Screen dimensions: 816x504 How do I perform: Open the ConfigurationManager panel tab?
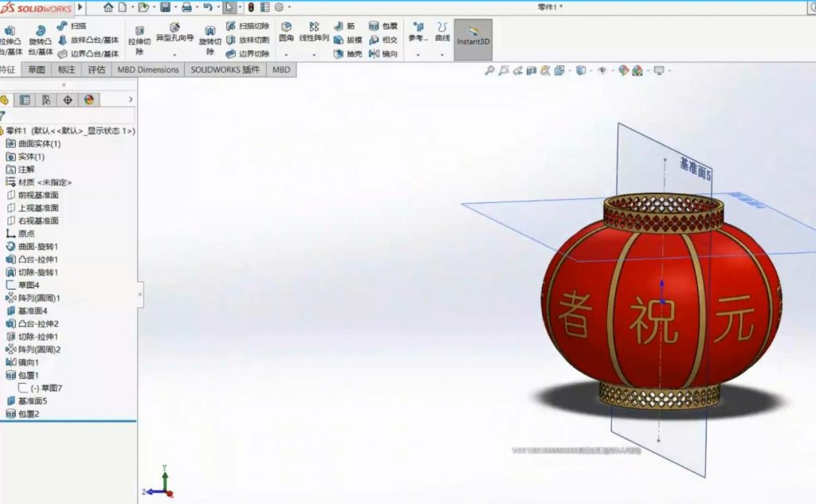click(46, 100)
